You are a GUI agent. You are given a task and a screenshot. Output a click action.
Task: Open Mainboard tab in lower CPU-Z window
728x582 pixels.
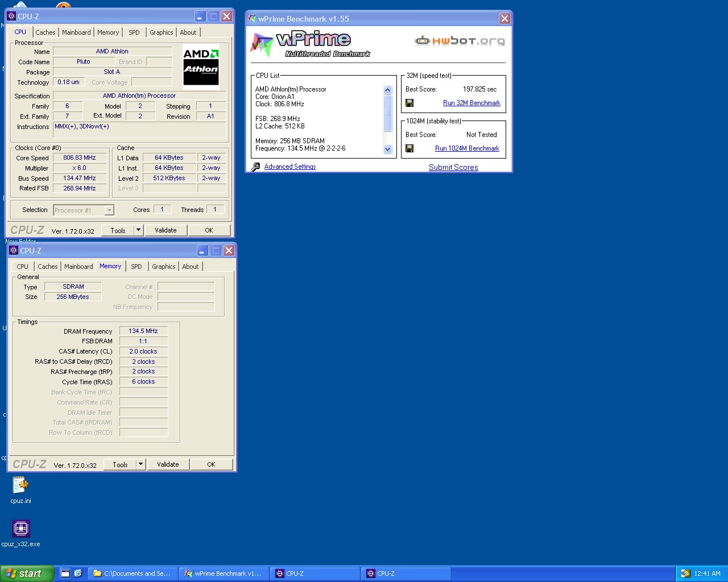(x=78, y=267)
